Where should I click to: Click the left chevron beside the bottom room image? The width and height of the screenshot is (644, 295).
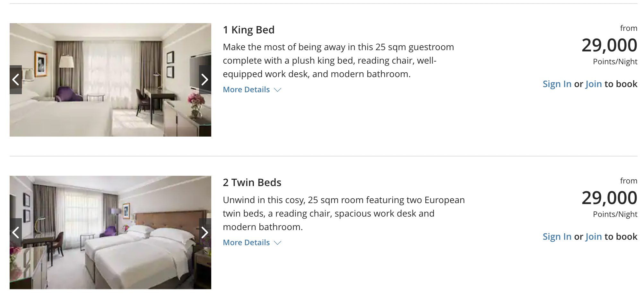(15, 232)
